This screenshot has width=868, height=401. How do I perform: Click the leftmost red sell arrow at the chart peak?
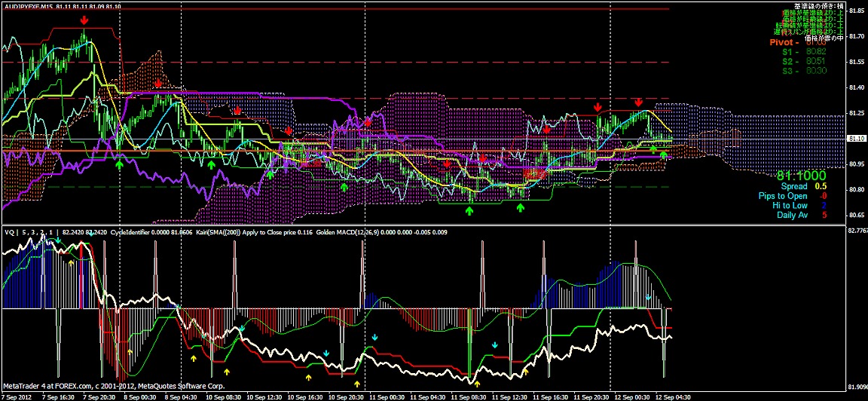click(x=84, y=22)
